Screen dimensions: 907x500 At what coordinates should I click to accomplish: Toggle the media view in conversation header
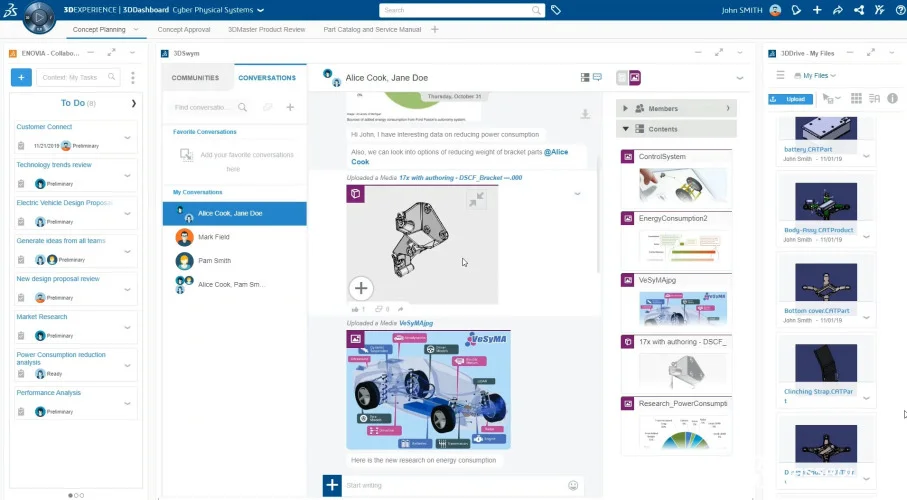pos(634,77)
